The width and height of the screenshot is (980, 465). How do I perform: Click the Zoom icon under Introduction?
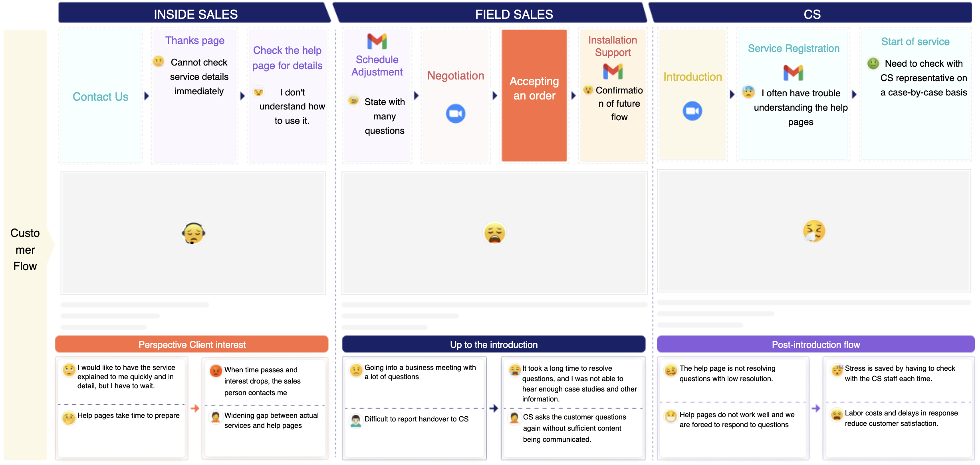(x=692, y=111)
